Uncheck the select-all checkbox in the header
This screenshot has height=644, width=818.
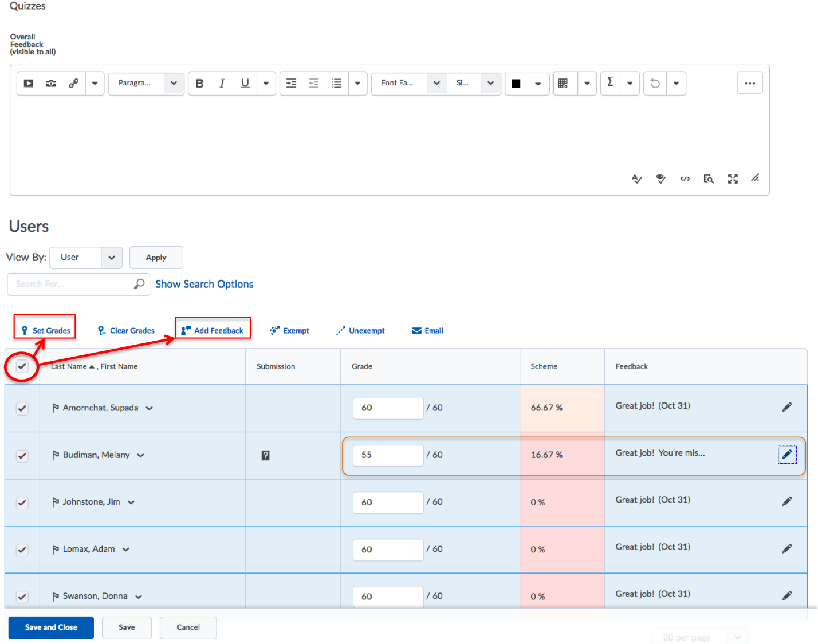coord(21,366)
